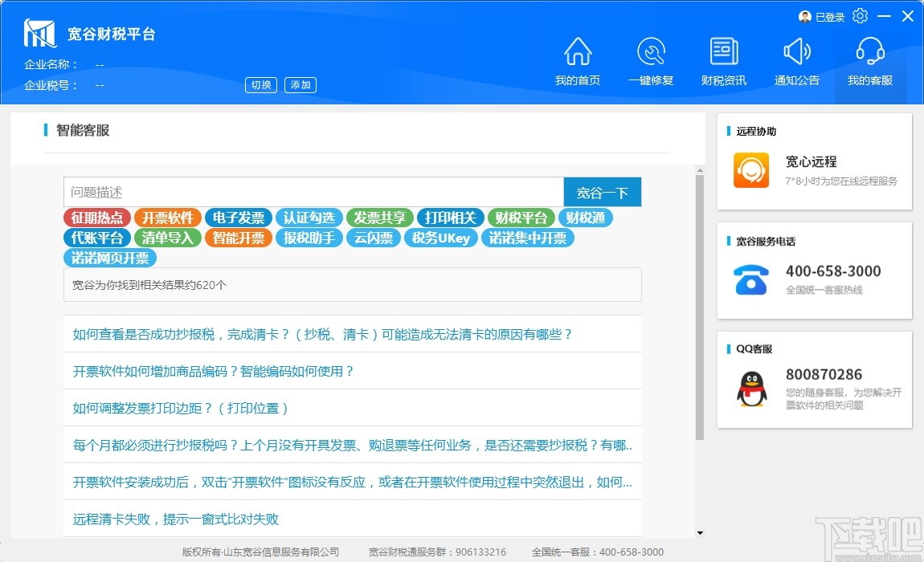Select the 诺诺网页开票 tag
The height and width of the screenshot is (562, 924).
[x=110, y=258]
